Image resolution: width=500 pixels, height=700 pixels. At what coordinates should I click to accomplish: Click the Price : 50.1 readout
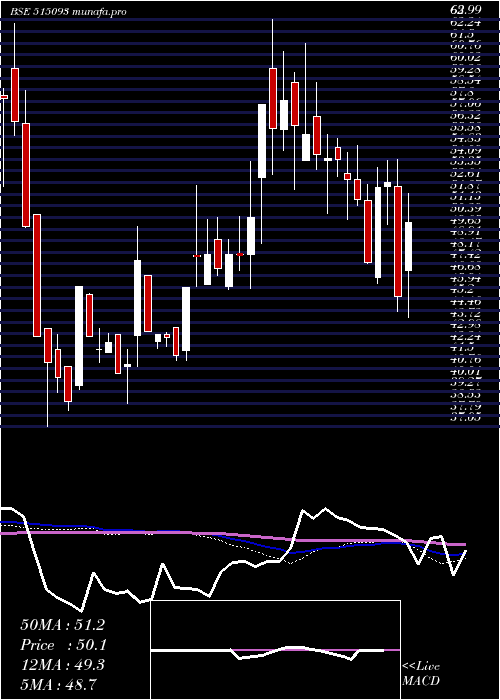tap(64, 645)
